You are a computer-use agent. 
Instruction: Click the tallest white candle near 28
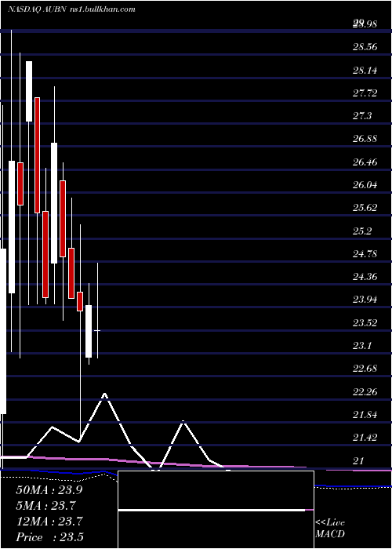[29, 92]
